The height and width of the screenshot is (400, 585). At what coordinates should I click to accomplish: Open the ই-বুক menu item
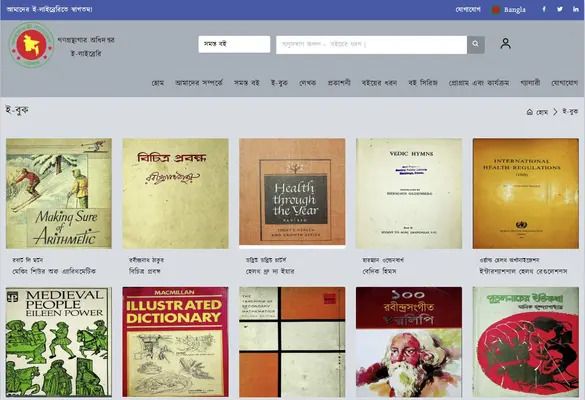coord(279,83)
